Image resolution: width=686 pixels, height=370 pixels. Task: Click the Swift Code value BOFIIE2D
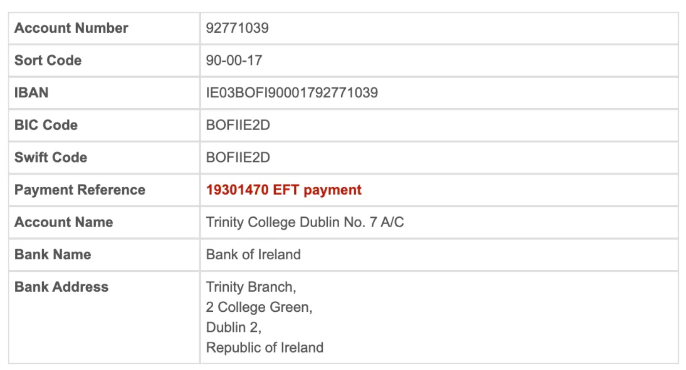238,157
